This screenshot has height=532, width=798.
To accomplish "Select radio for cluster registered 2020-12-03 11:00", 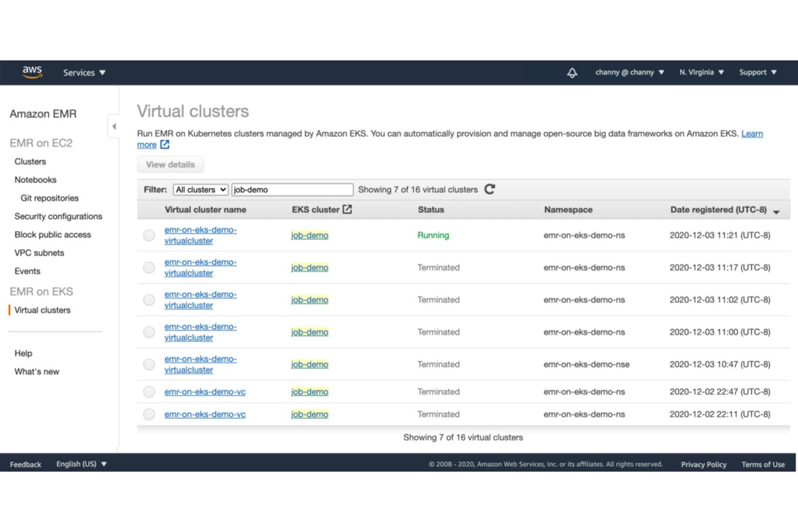I will point(149,333).
